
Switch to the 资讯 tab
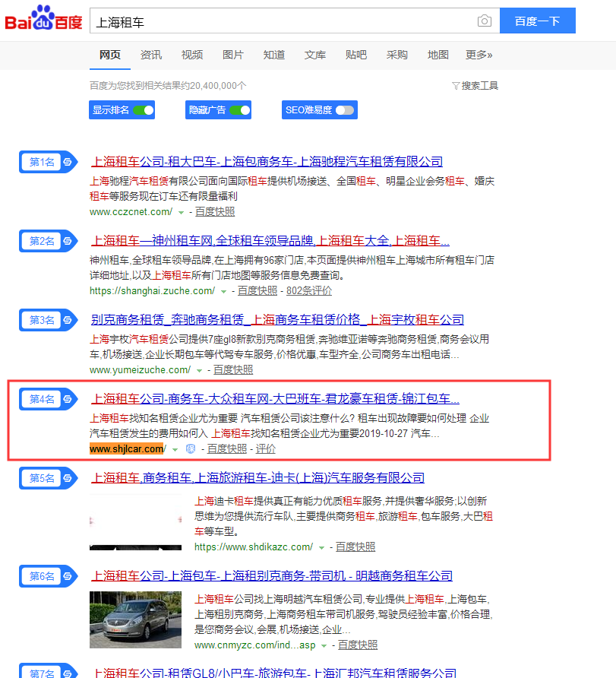[150, 55]
